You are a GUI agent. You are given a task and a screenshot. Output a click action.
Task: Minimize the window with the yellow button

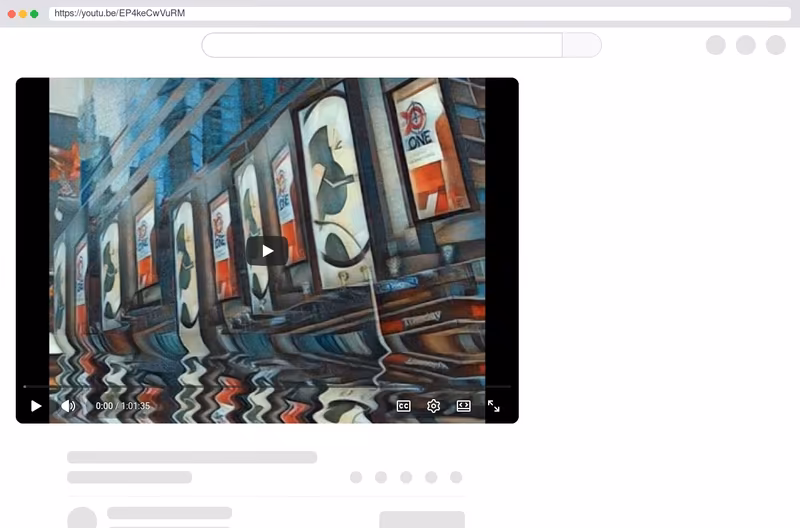click(23, 14)
